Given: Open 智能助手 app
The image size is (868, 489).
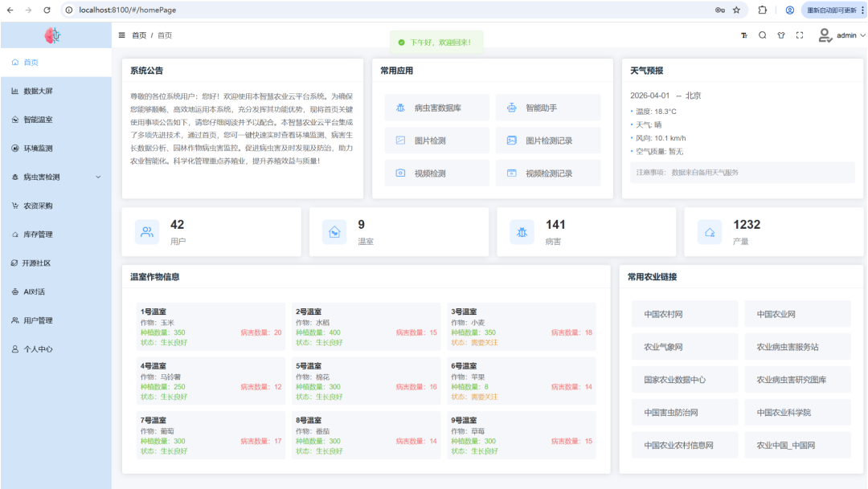Looking at the screenshot, I should 548,108.
